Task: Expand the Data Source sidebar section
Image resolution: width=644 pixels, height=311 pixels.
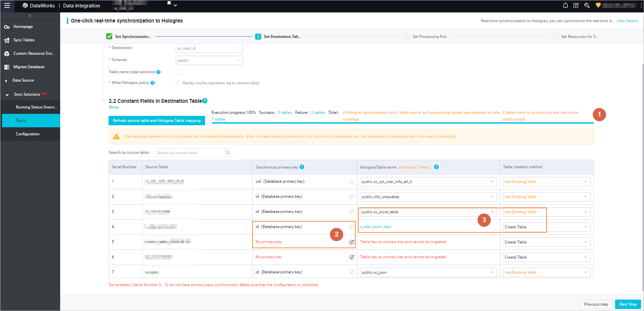Action: 6,81
